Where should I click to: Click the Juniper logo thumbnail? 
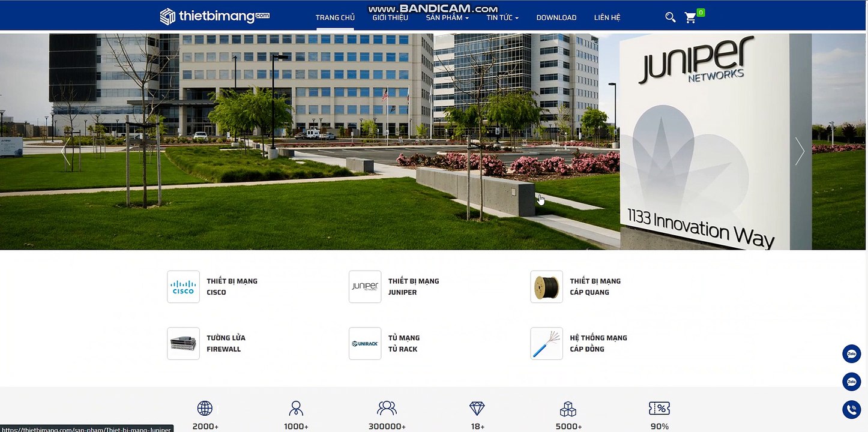click(x=365, y=287)
